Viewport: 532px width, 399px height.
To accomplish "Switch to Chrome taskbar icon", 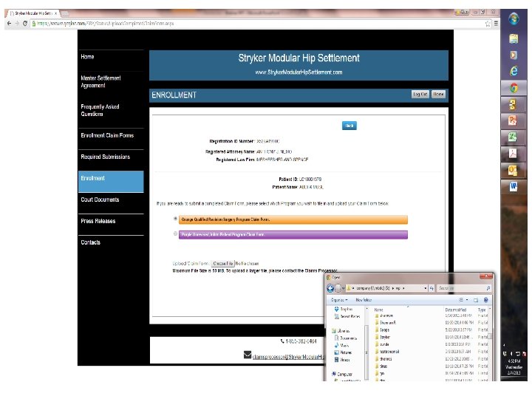I will click(x=514, y=88).
